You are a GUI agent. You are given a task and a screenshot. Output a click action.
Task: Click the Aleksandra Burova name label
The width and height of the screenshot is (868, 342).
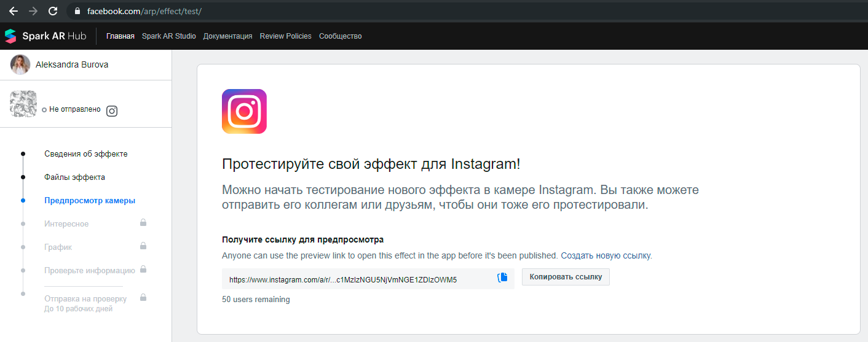[72, 64]
